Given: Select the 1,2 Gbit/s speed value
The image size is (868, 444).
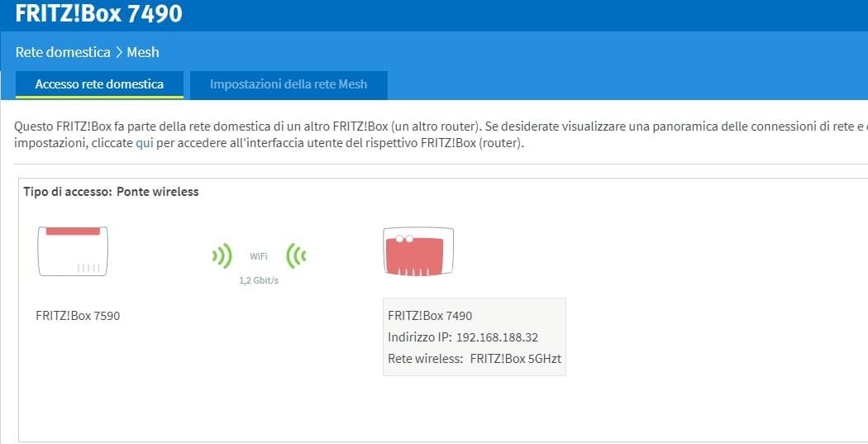Looking at the screenshot, I should (x=259, y=280).
